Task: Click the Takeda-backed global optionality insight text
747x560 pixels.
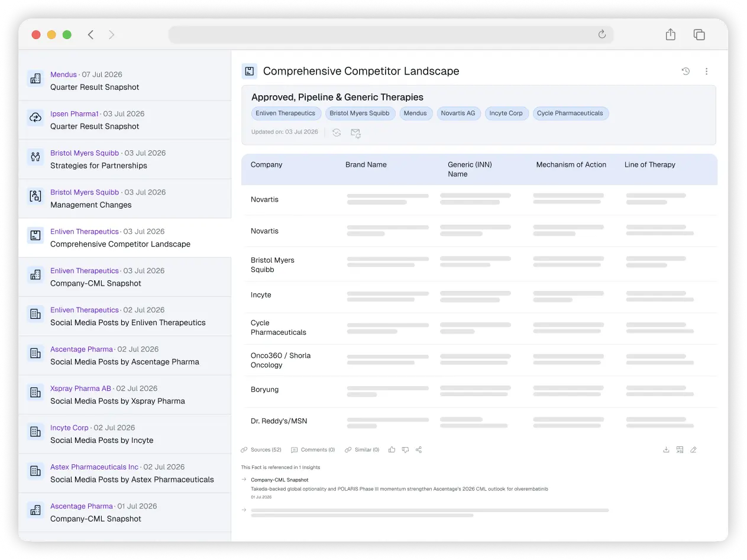Action: [x=399, y=489]
